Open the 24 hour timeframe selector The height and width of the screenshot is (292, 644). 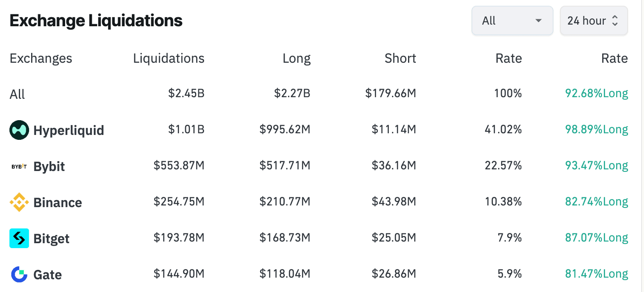(587, 21)
